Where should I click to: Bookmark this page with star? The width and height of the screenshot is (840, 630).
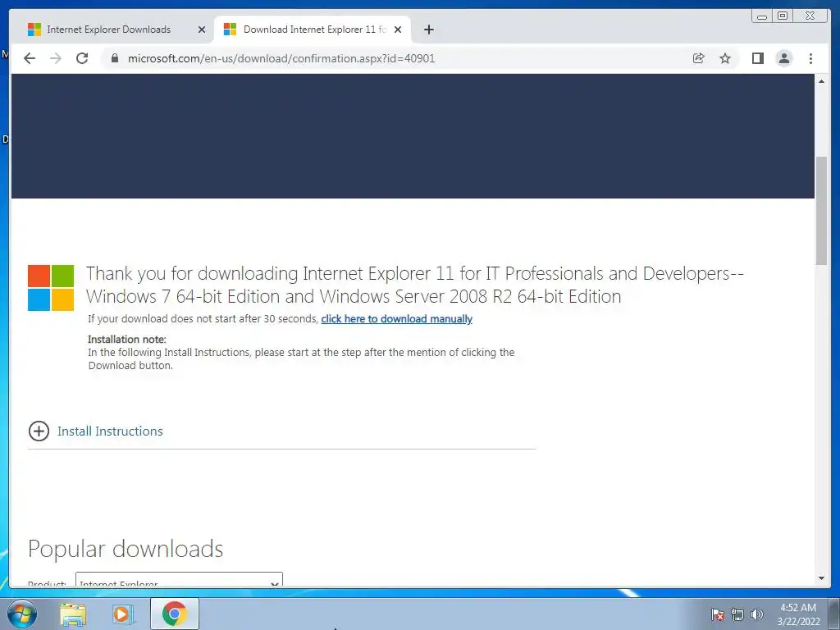point(725,58)
